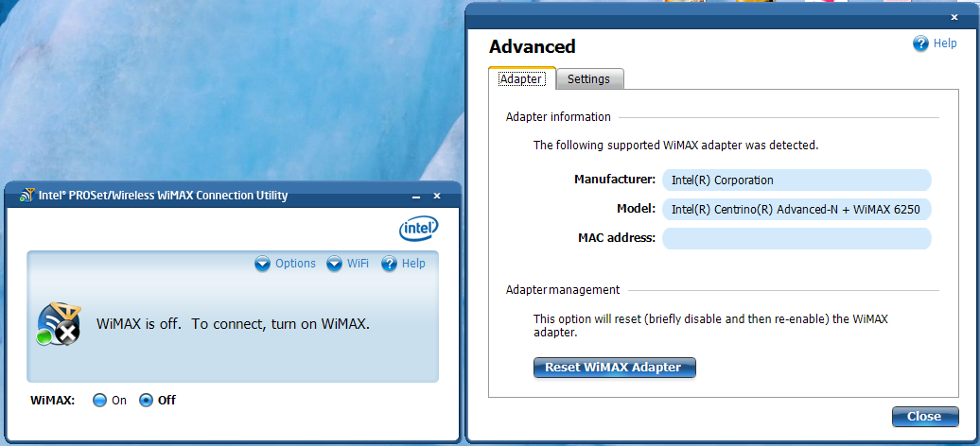This screenshot has height=446, width=980.
Task: Click the 'This option will reset' description text
Action: 710,326
